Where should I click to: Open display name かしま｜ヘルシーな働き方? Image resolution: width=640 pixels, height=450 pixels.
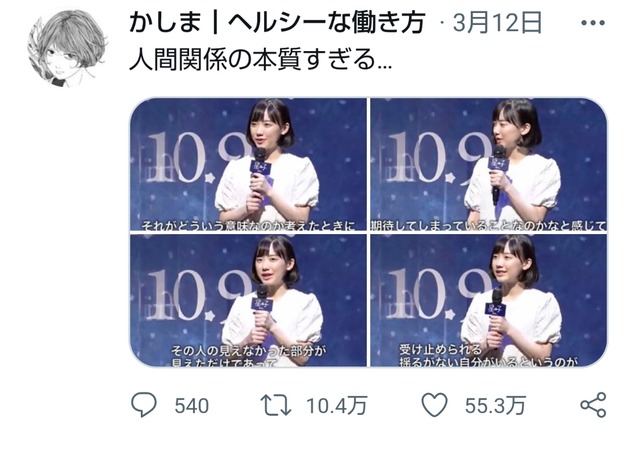pyautogui.click(x=277, y=22)
